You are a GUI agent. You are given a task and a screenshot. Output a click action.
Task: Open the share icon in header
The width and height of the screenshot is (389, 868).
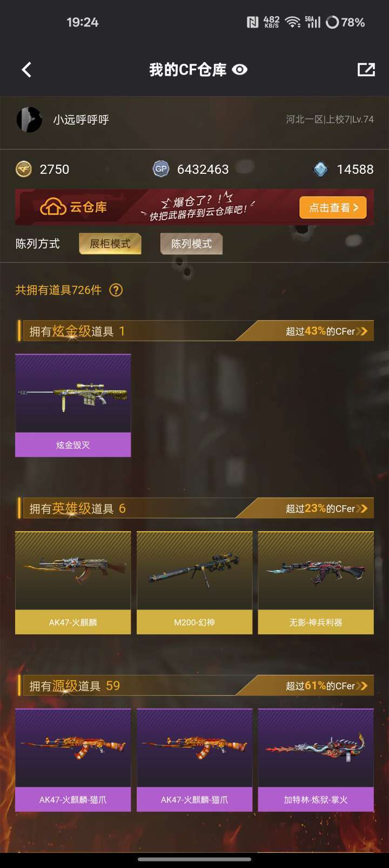[x=366, y=70]
